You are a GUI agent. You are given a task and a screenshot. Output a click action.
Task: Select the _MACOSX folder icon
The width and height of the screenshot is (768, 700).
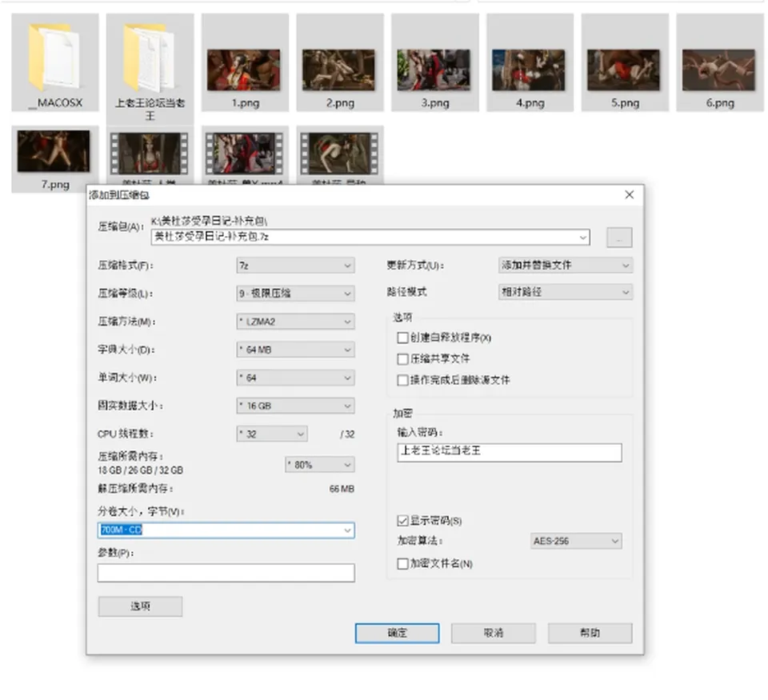(54, 58)
